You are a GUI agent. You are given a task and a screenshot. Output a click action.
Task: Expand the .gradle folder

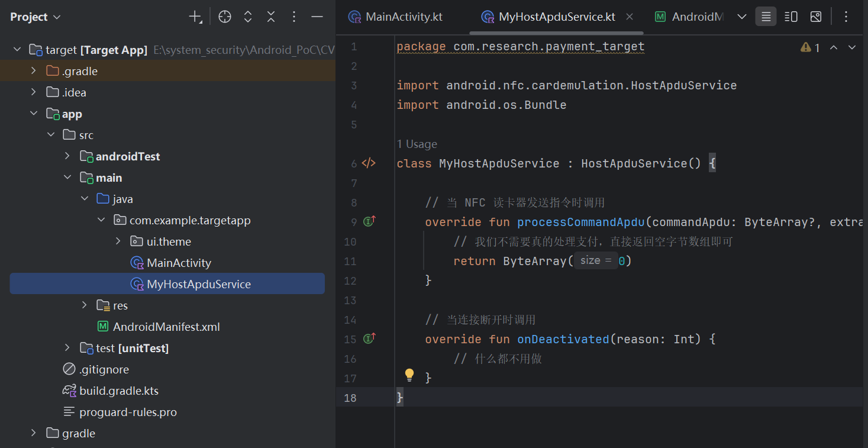coord(34,71)
